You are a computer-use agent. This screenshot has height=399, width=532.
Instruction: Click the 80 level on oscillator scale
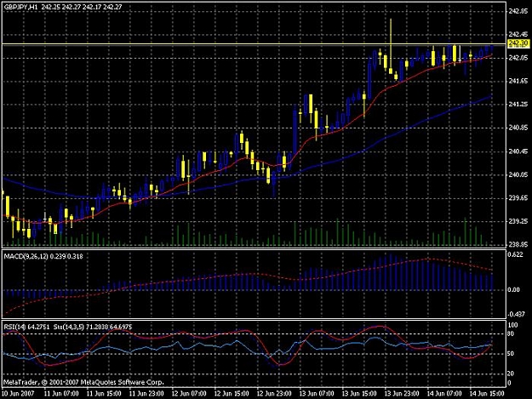[x=512, y=333]
